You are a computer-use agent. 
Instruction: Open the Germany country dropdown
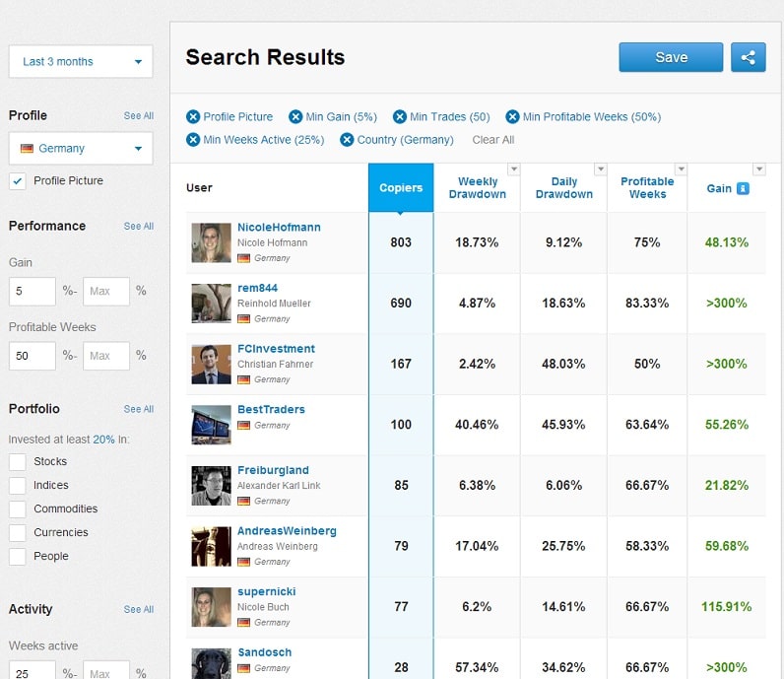81,149
